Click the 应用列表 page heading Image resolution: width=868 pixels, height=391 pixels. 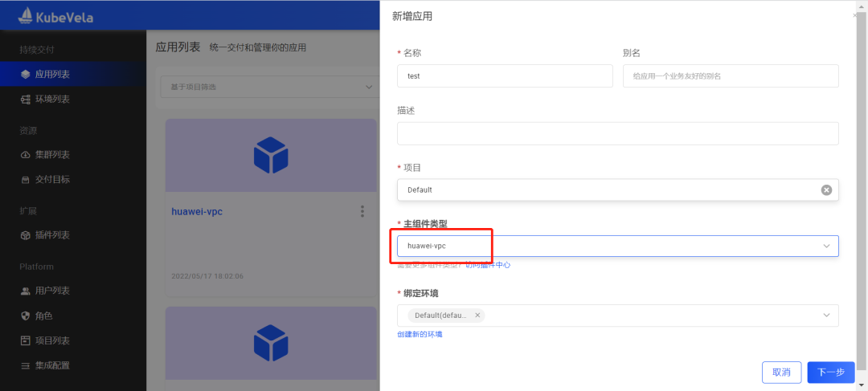coord(178,47)
